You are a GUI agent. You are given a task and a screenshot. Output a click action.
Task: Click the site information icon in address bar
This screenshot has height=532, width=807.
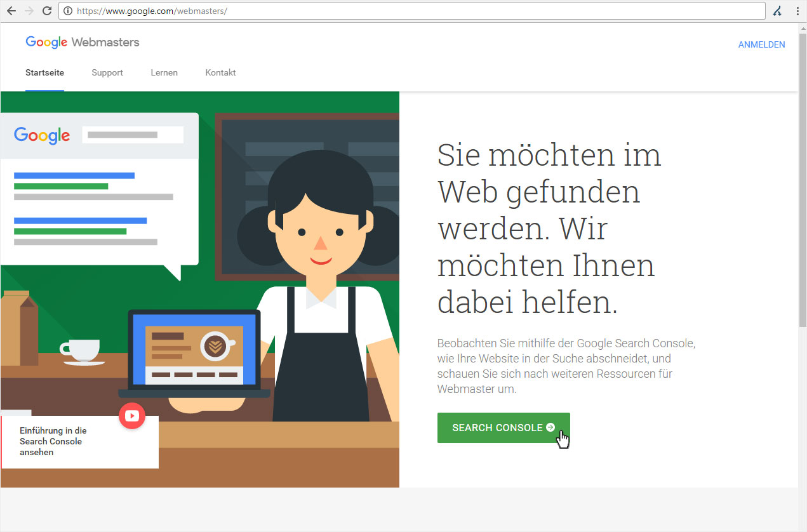tap(68, 11)
